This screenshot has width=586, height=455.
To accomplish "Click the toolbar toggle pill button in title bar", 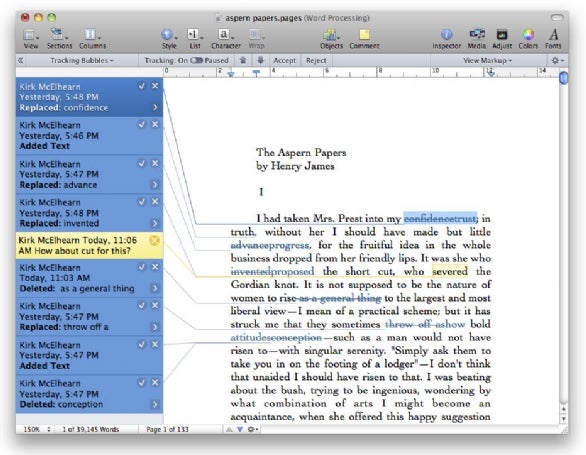I will tap(556, 18).
